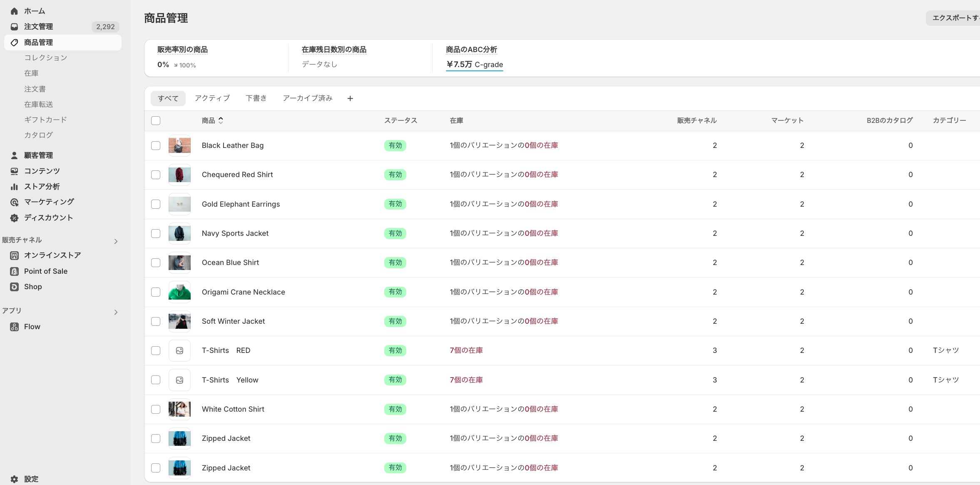Click the Flow app icon

[14, 327]
